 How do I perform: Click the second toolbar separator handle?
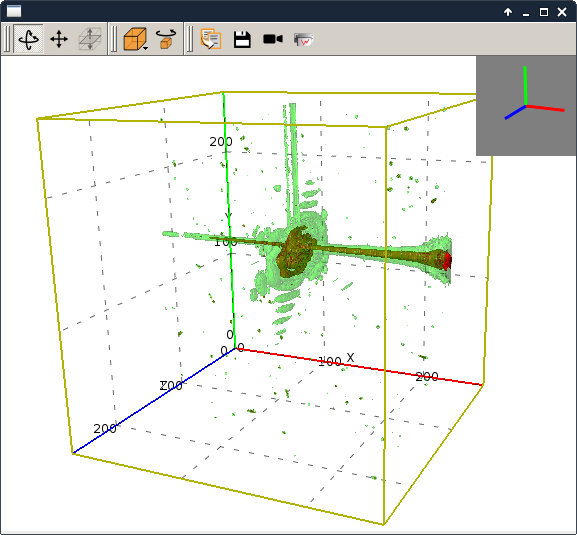(x=114, y=39)
